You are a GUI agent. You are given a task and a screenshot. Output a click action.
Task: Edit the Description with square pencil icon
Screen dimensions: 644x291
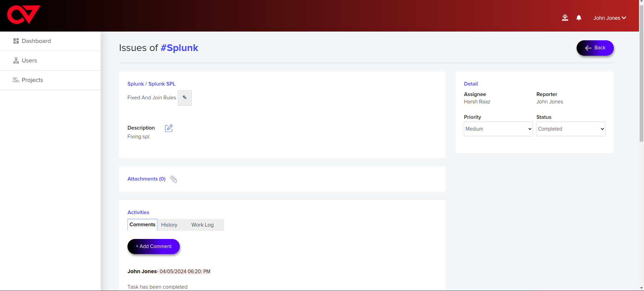(x=169, y=128)
